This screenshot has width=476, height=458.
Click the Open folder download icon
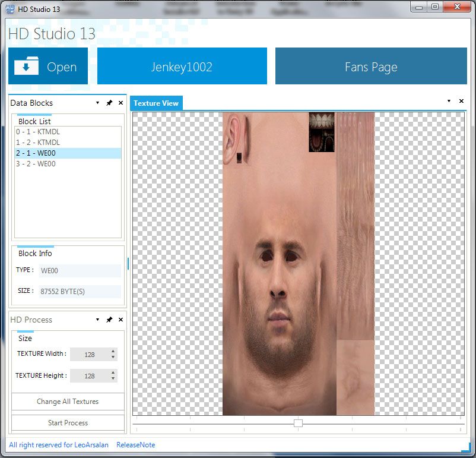point(26,66)
